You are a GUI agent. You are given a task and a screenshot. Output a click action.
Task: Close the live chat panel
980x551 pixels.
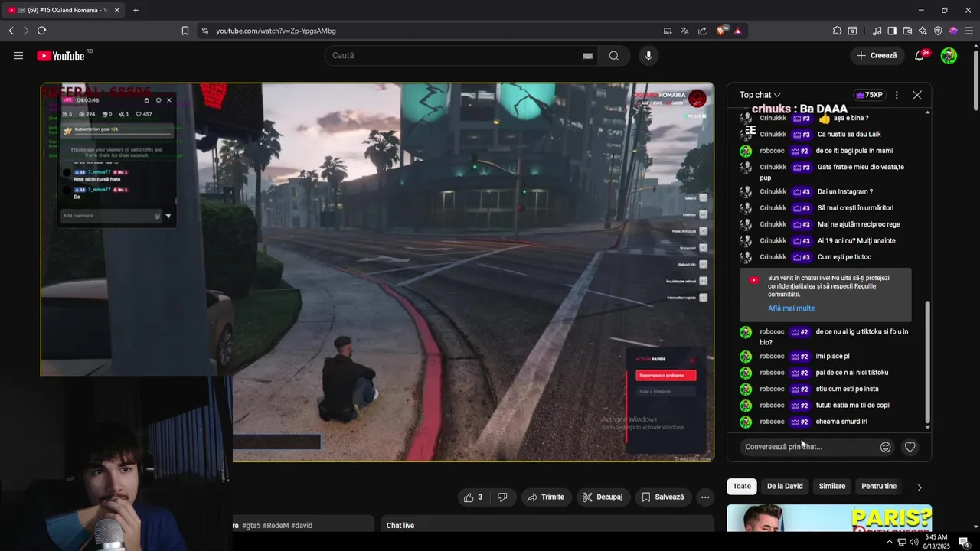917,95
